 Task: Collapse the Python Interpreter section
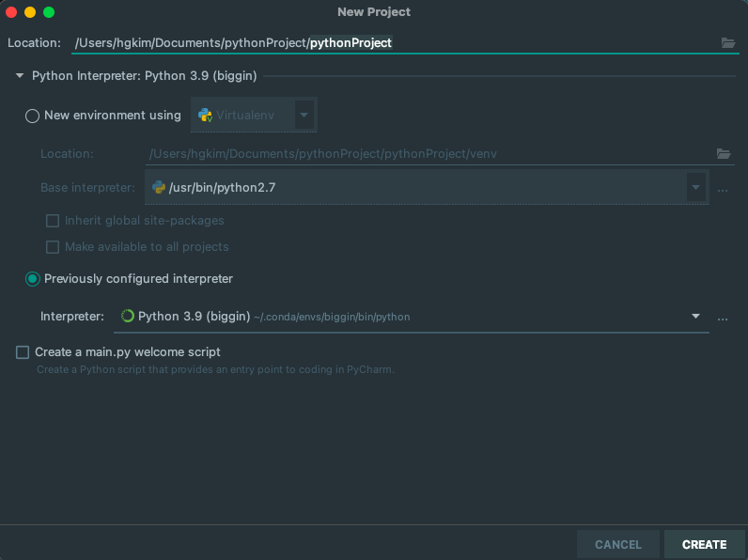point(20,76)
